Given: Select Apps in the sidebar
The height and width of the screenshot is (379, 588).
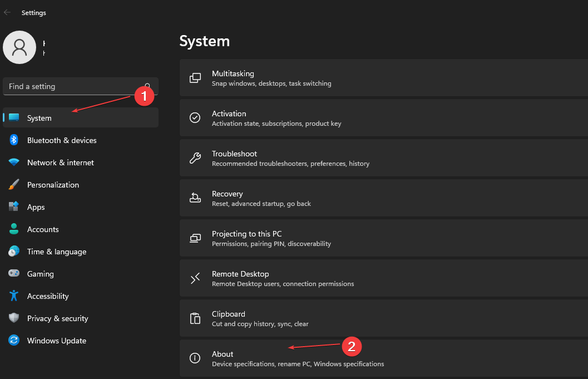Looking at the screenshot, I should (x=36, y=207).
